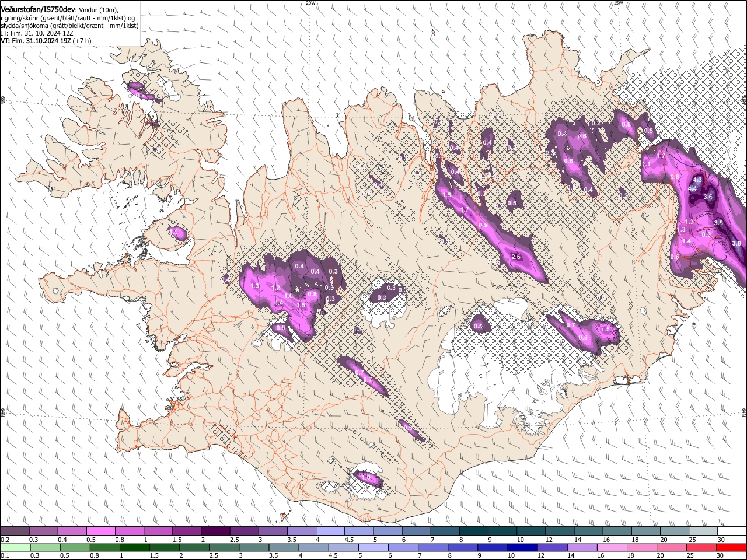
Task: Pick the palest green rain swatch after 0.1
Action: (x=15, y=547)
